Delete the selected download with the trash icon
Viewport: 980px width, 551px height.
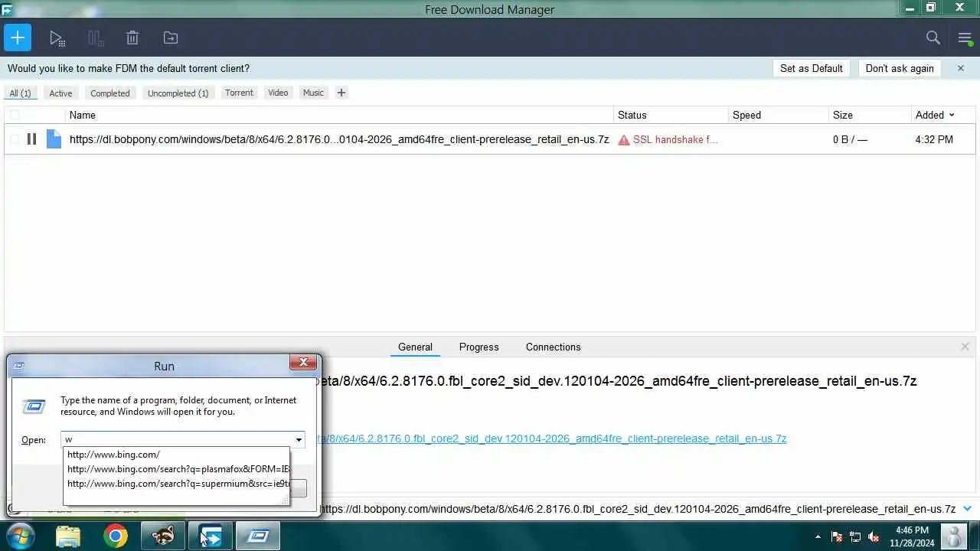[x=132, y=37]
